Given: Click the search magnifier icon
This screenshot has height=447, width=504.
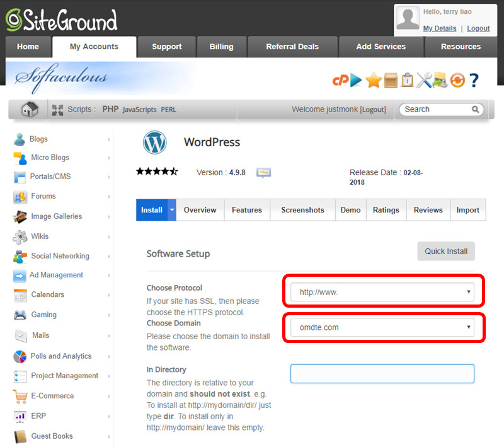Looking at the screenshot, I should (x=475, y=109).
